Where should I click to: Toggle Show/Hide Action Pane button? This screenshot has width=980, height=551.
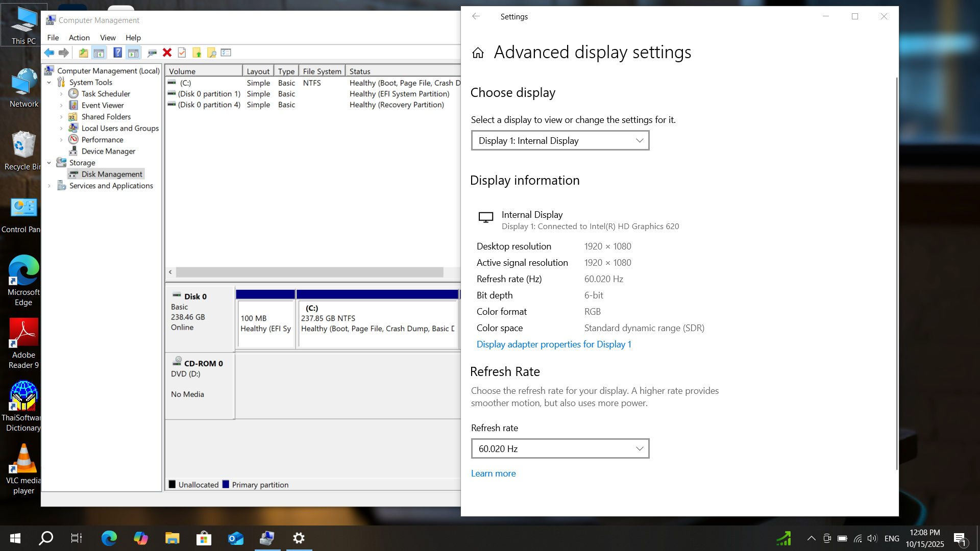133,53
